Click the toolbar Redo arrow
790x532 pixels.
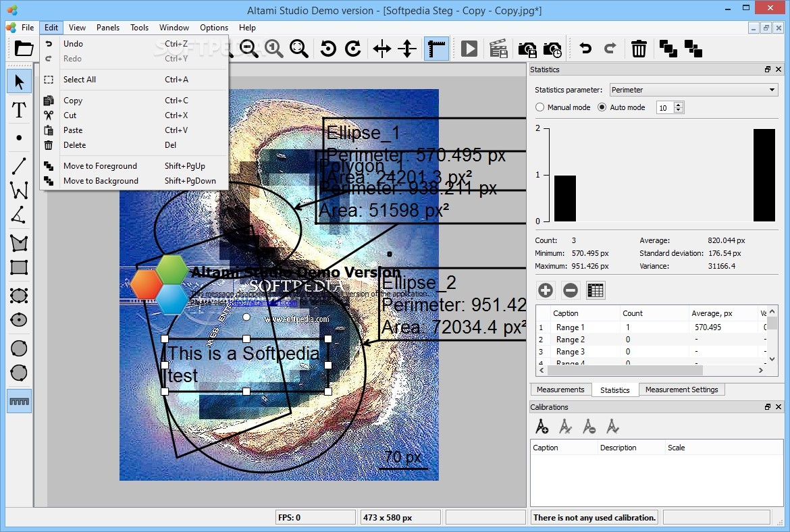610,49
